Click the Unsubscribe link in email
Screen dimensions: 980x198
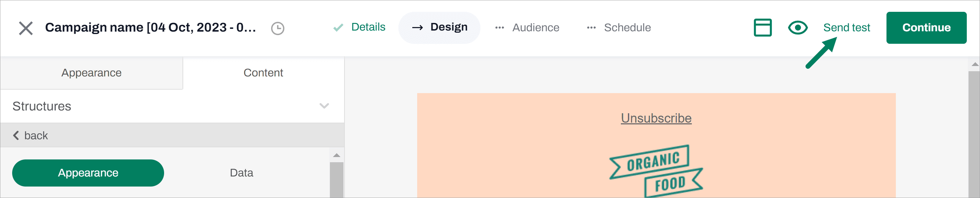coord(656,118)
